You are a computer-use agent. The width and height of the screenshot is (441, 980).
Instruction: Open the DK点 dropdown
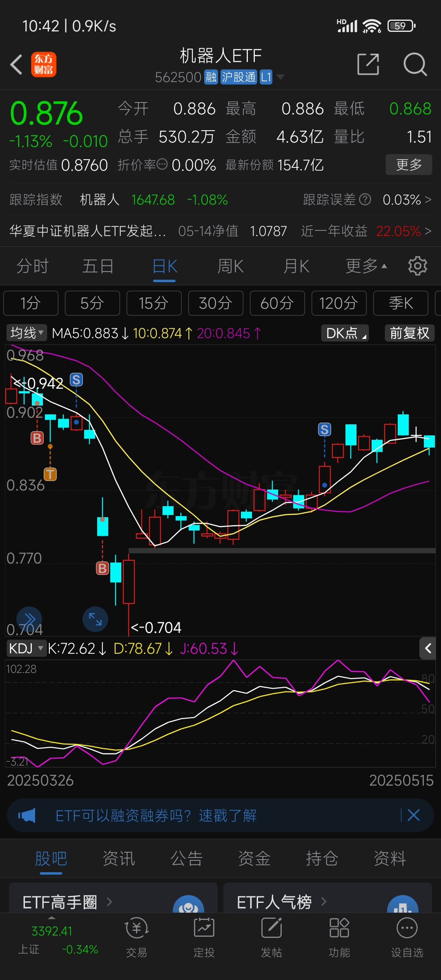(345, 333)
